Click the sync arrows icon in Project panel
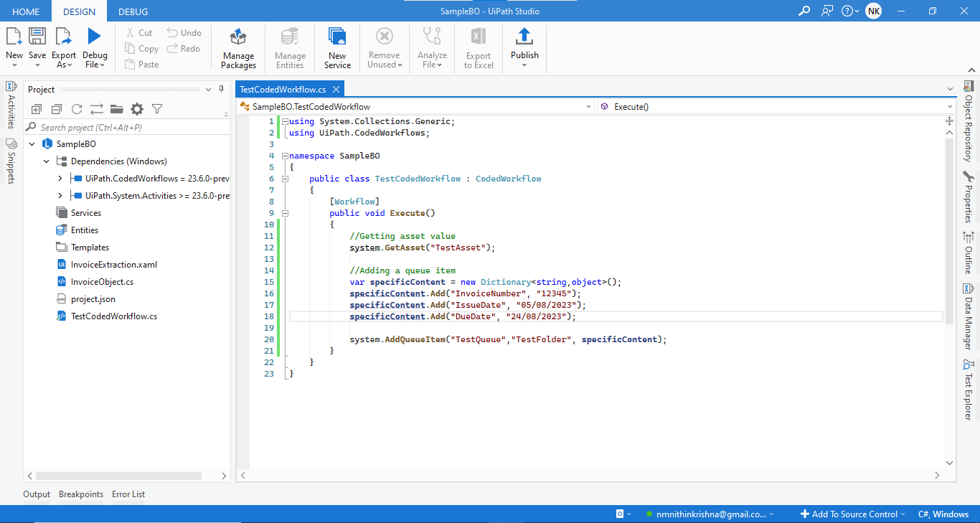This screenshot has width=980, height=523. click(97, 109)
